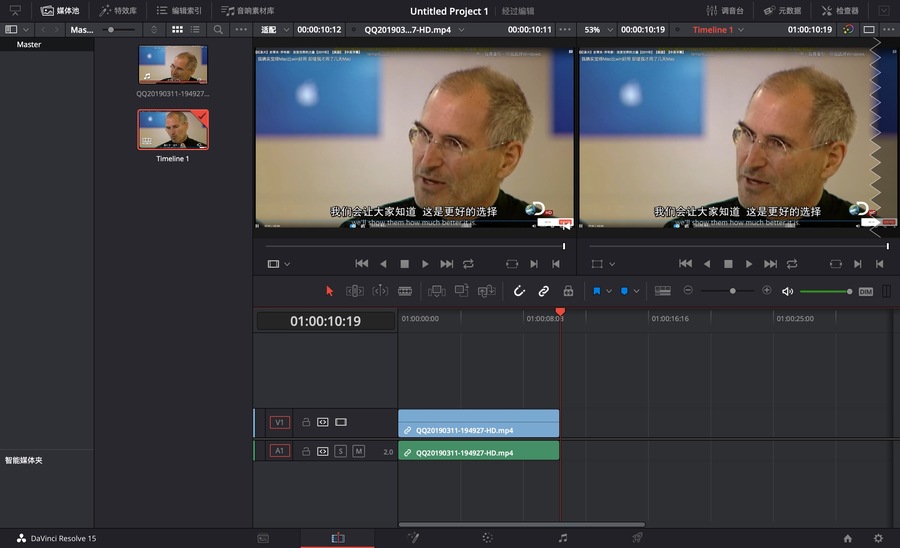Click the V1 video track destination button
Viewport: 900px width, 548px height.
click(280, 422)
